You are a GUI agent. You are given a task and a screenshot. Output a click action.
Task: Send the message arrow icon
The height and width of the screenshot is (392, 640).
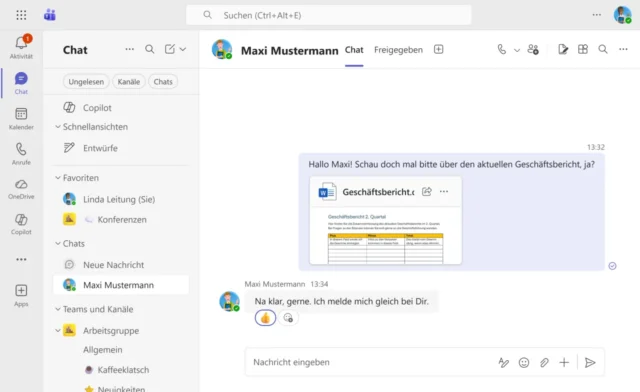[x=590, y=362]
